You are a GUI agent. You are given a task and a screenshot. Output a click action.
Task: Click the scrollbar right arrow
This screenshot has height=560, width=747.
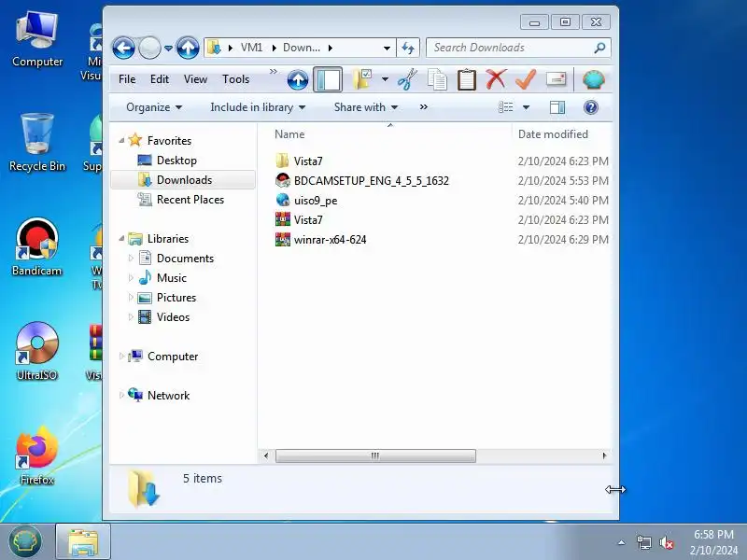[x=604, y=455]
